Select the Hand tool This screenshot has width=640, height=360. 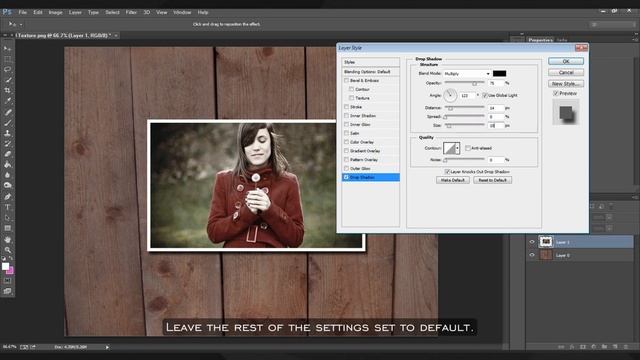7,239
